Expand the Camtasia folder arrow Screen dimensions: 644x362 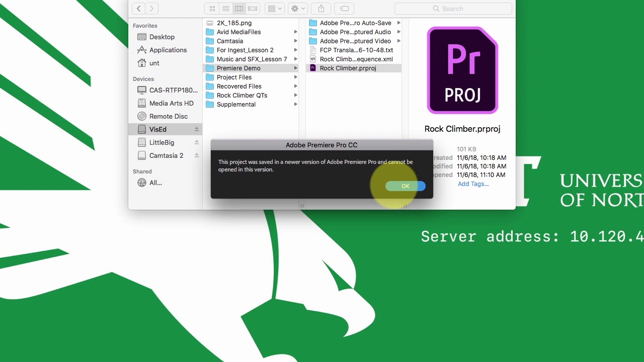pos(296,41)
